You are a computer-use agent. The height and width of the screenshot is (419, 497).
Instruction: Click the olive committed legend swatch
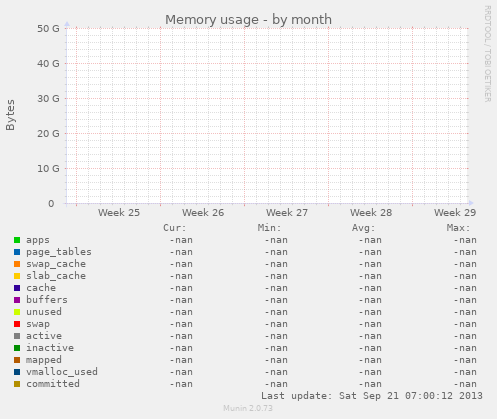(17, 384)
